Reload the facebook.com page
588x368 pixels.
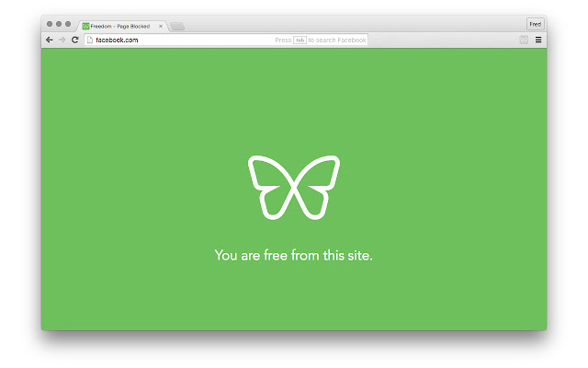point(75,40)
